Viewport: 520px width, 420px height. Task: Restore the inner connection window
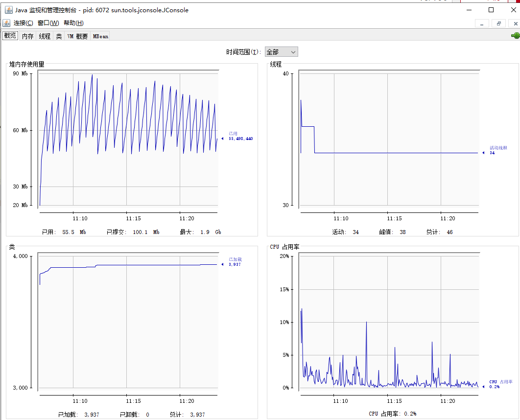coord(498,23)
